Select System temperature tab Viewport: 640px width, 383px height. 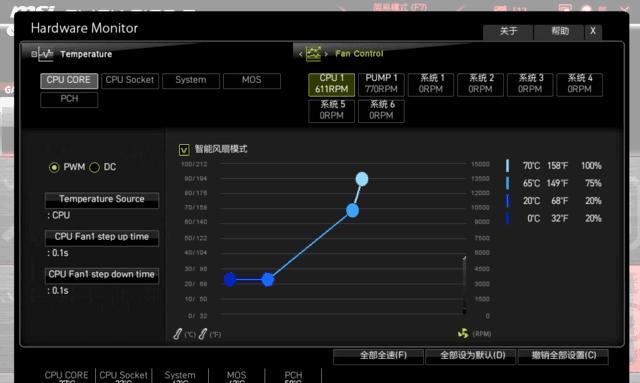(191, 80)
